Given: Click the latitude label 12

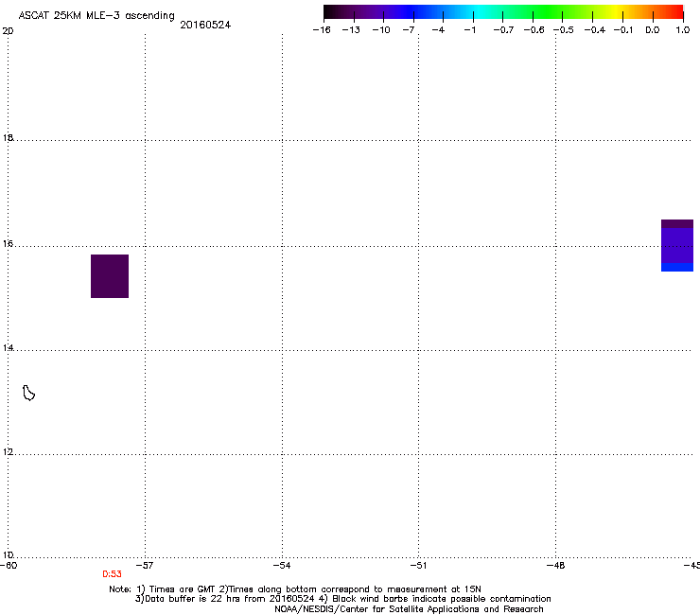Looking at the screenshot, I should (x=8, y=452).
